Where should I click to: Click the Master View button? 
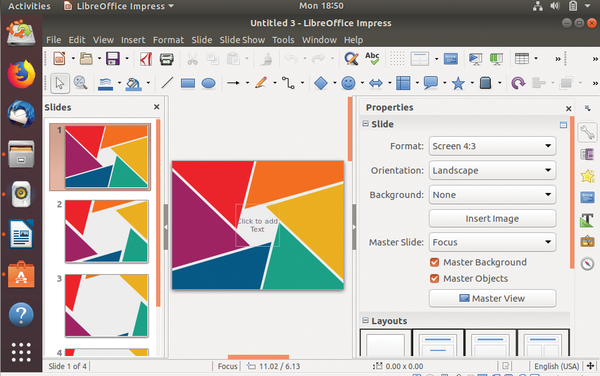click(492, 298)
